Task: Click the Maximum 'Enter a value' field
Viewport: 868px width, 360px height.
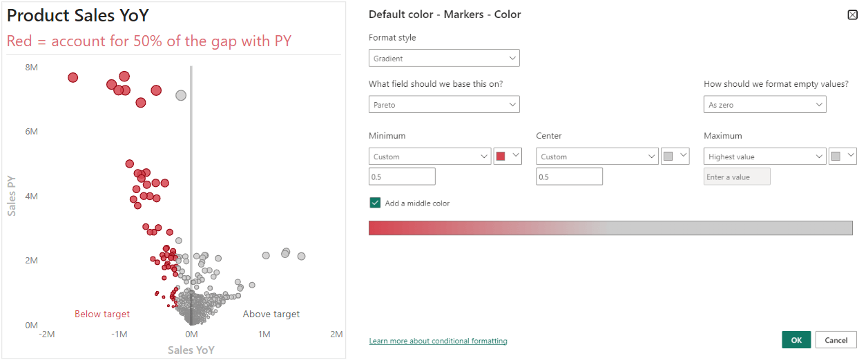Action: point(737,177)
